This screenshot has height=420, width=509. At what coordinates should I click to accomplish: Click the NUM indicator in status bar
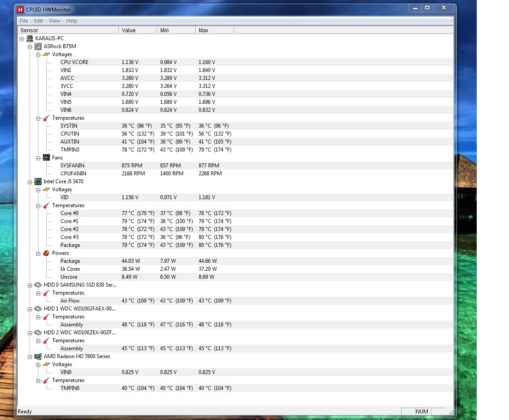422,411
